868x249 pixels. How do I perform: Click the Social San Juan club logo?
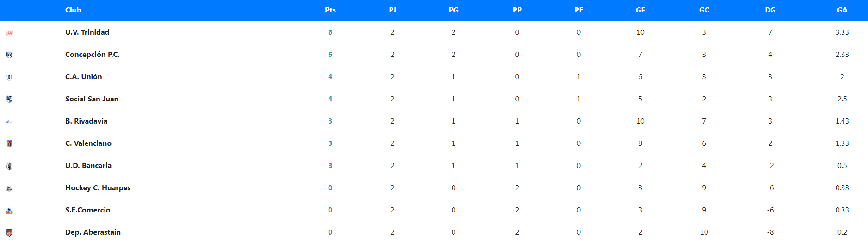tap(9, 99)
